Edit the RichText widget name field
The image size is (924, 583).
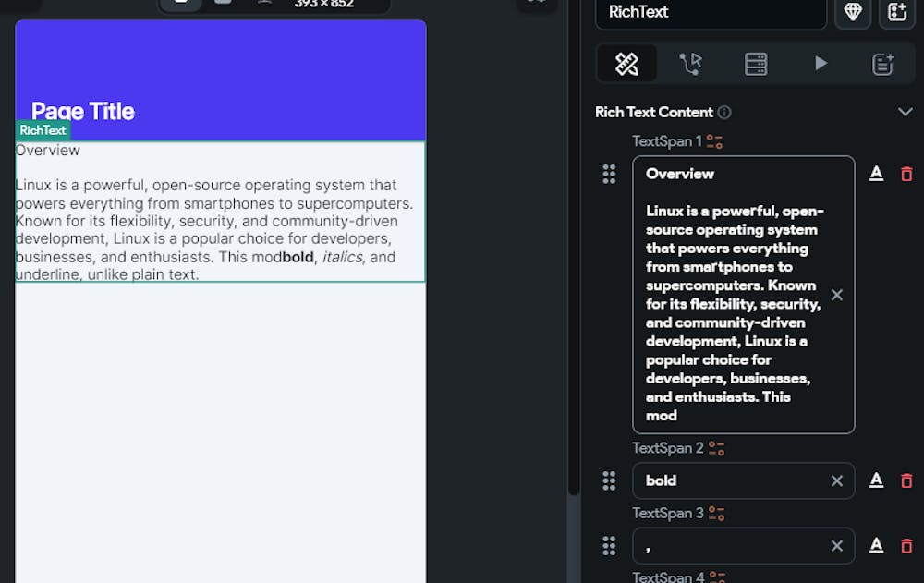[711, 12]
